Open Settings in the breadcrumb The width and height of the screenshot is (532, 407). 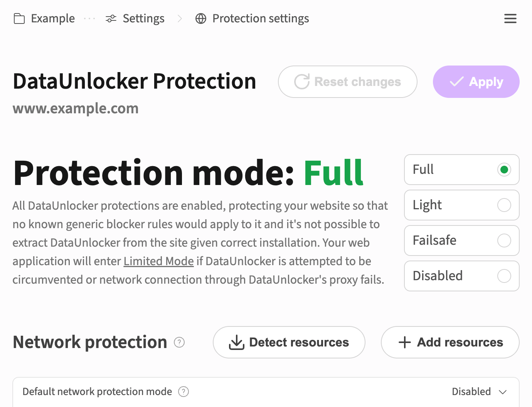pos(143,18)
